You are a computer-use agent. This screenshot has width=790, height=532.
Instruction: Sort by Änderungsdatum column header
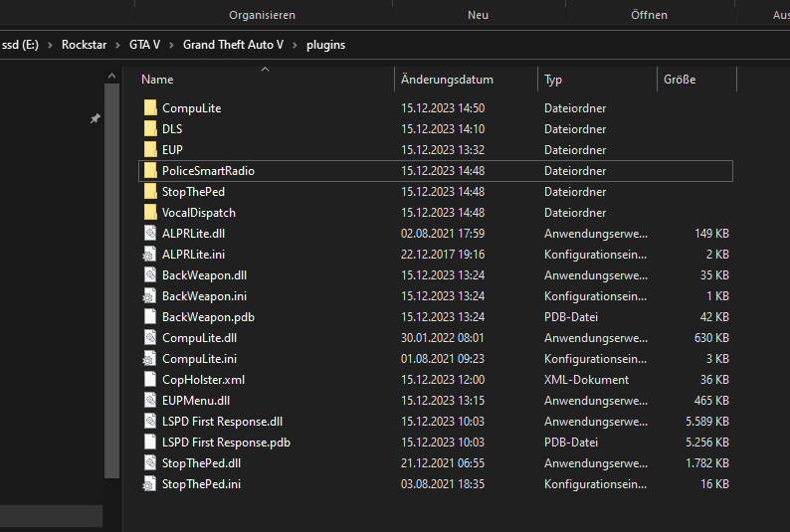(447, 80)
